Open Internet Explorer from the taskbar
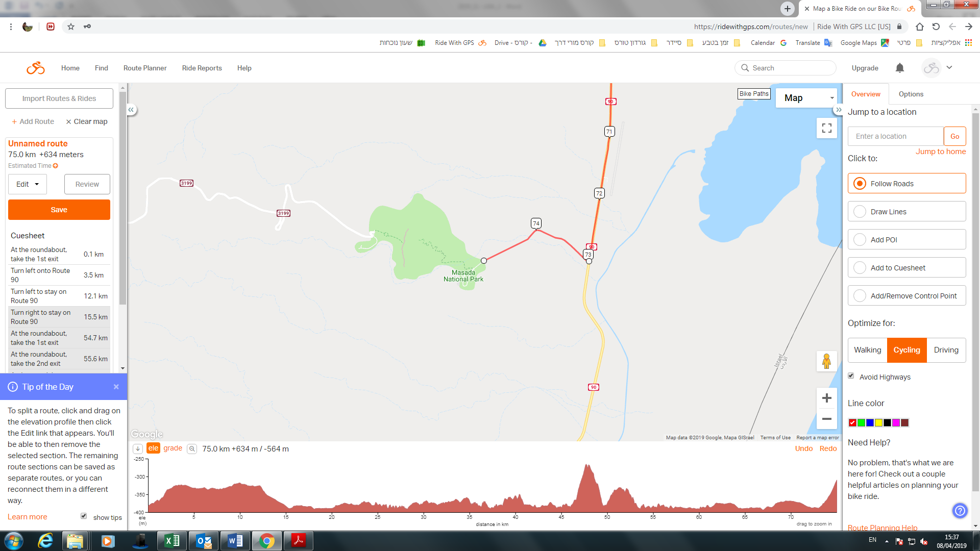This screenshot has height=551, width=980. point(45,541)
